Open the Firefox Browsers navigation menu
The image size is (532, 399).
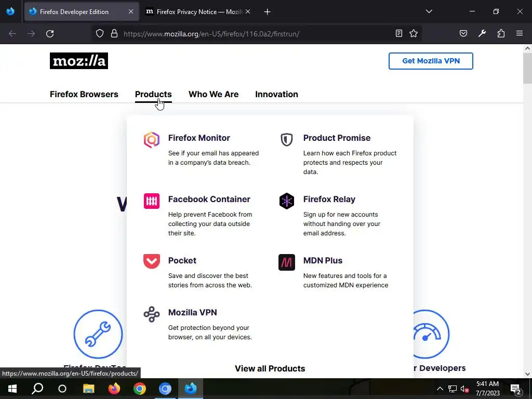pos(84,95)
